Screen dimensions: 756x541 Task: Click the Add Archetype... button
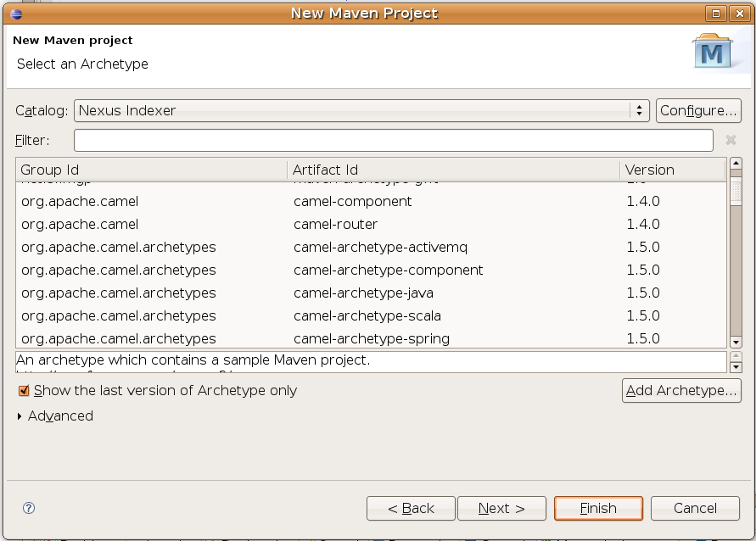pyautogui.click(x=681, y=391)
